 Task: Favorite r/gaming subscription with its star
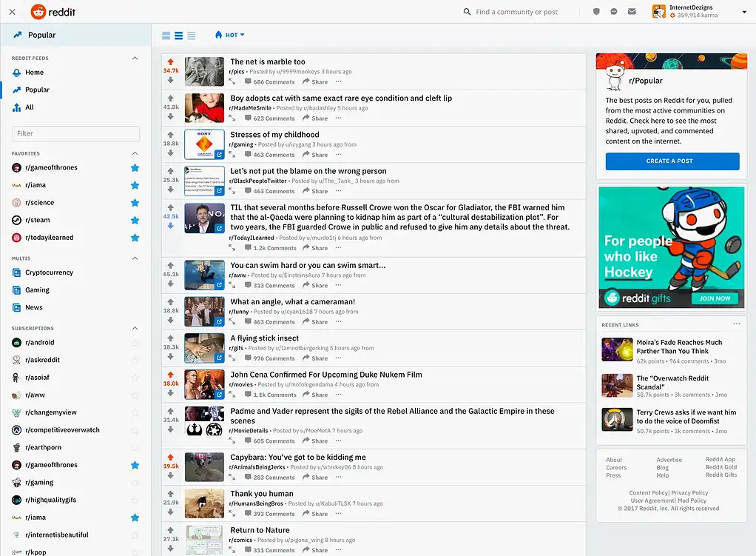[135, 483]
